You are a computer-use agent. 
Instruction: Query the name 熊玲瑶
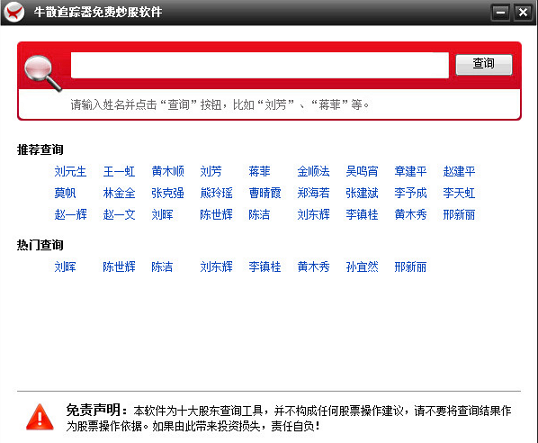pyautogui.click(x=216, y=193)
